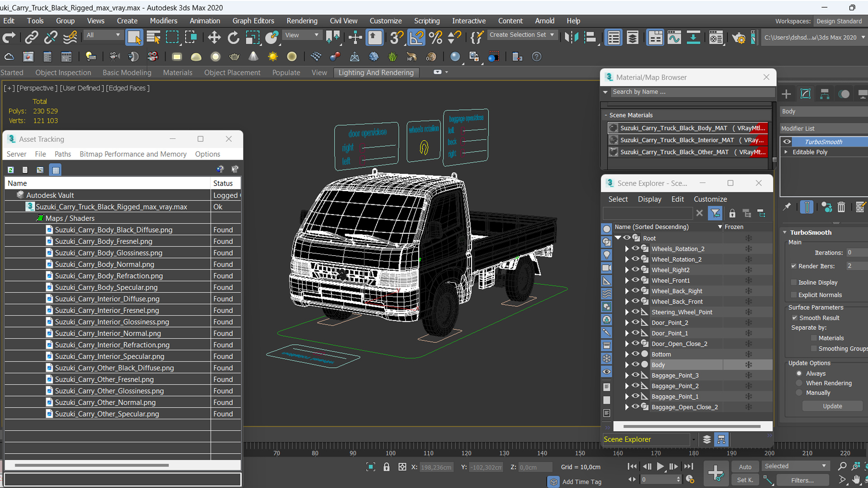Click the selection lock toggle in status bar
Image resolution: width=868 pixels, height=488 pixels.
pyautogui.click(x=387, y=467)
